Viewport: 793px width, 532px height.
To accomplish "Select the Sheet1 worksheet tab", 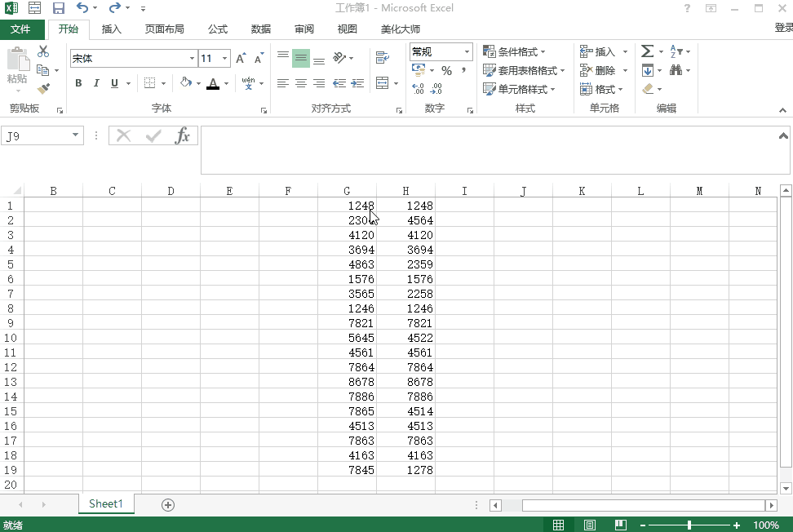I will [106, 503].
